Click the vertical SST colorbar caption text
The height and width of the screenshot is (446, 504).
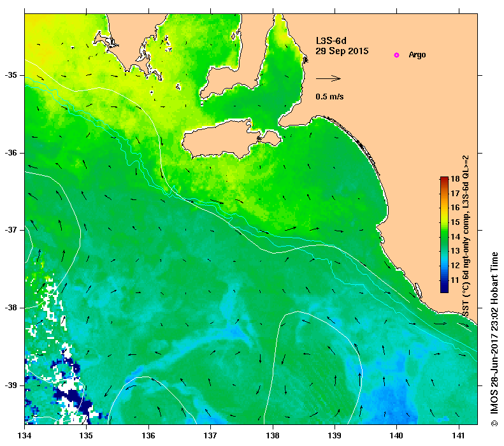(x=466, y=235)
